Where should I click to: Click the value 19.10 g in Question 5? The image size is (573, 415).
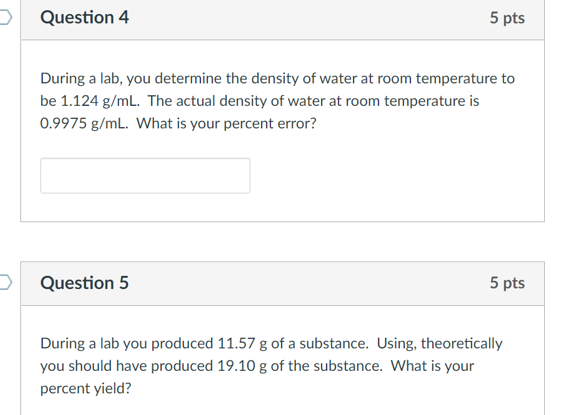(242, 366)
